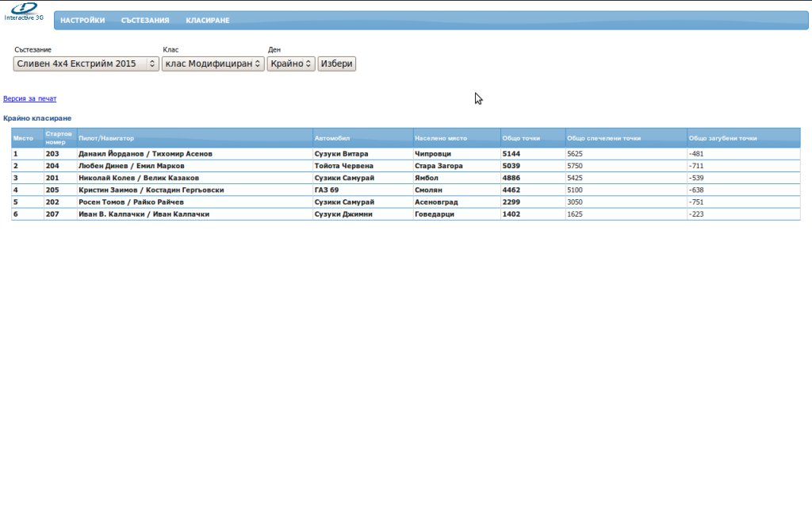Click the Място column header
This screenshot has width=812, height=508.
pos(23,138)
